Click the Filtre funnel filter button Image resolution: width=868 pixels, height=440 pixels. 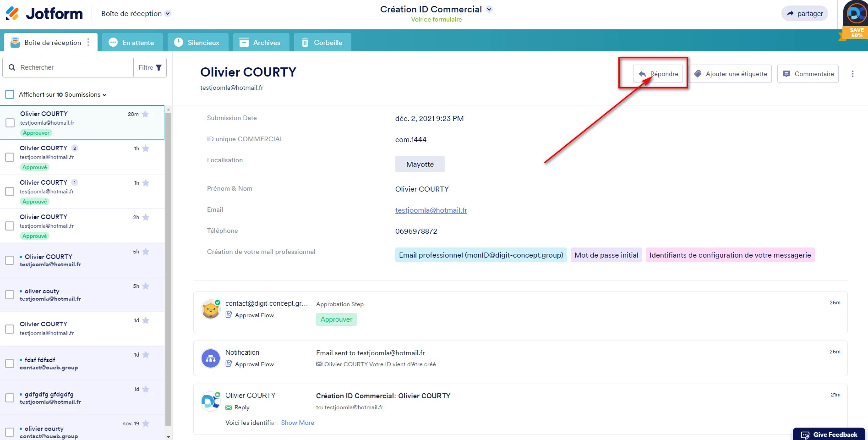(150, 67)
